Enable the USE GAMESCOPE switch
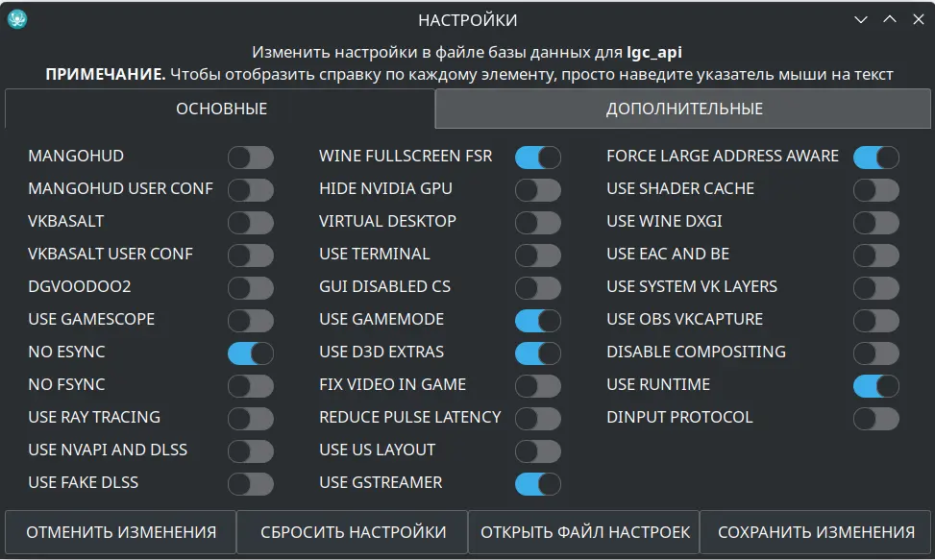This screenshot has width=935, height=560. (251, 321)
